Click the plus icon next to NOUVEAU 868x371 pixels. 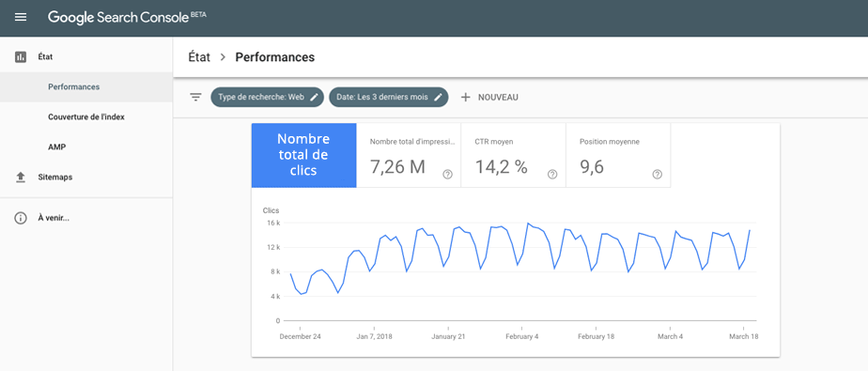click(x=466, y=98)
